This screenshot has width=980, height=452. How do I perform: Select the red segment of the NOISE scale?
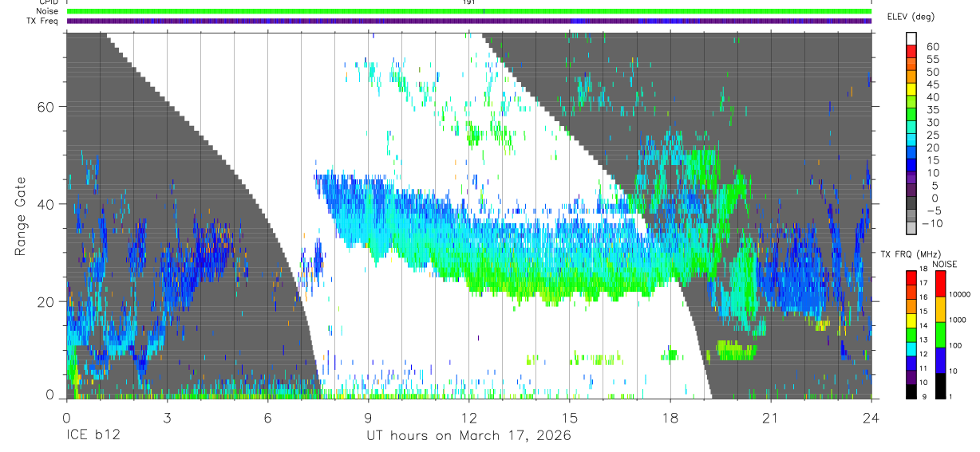coord(939,283)
